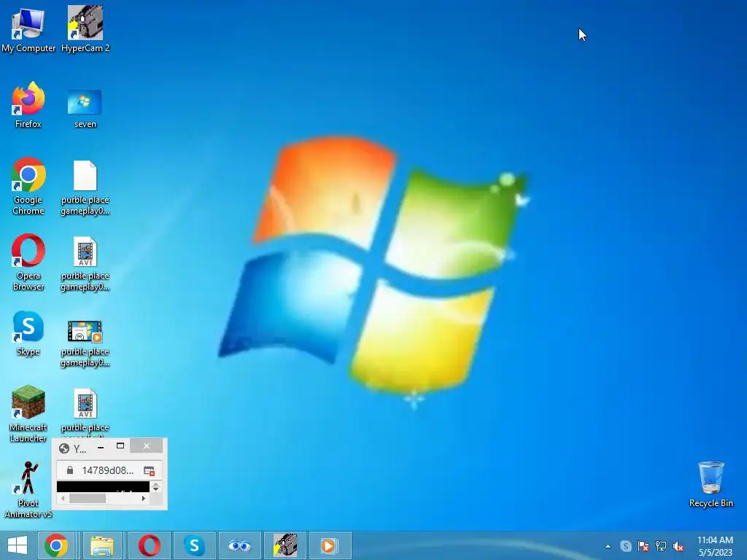Launch HyperCam 2 from the desktop
Viewport: 747px width, 560px height.
(x=85, y=28)
